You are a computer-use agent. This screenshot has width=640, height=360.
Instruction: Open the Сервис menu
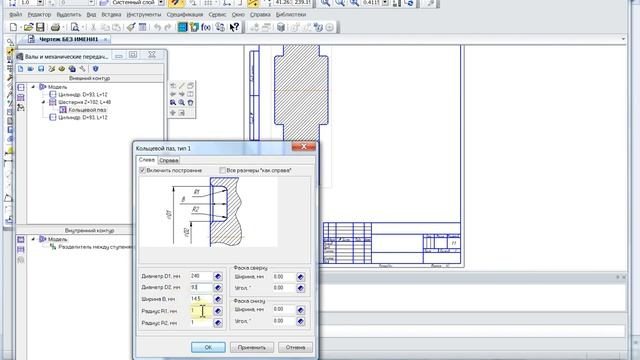[217, 14]
